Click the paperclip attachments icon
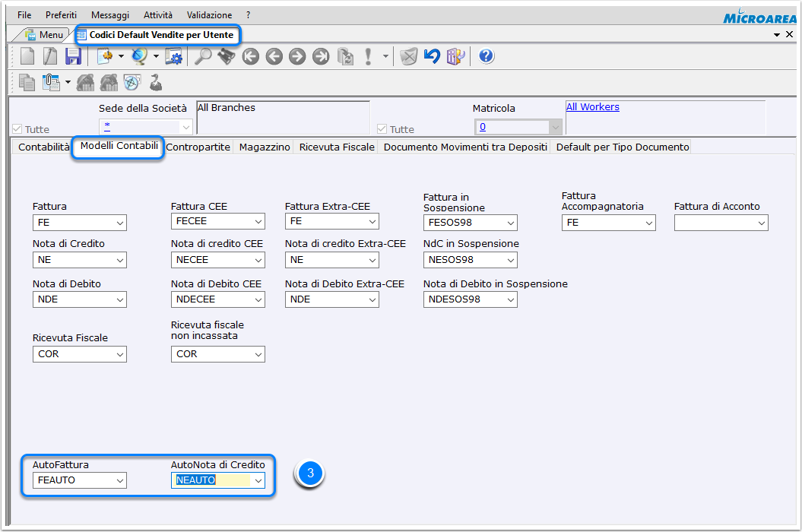802x532 pixels. [51, 82]
